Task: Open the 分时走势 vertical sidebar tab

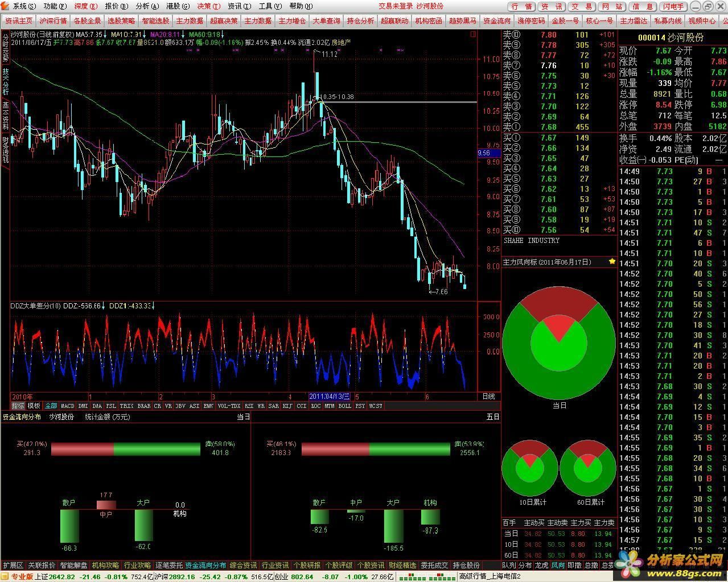Action: click(x=5, y=47)
